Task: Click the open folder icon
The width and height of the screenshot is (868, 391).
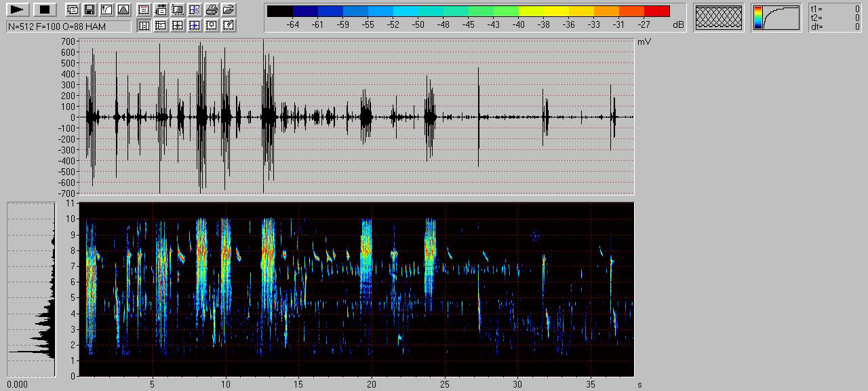Action: click(x=229, y=10)
